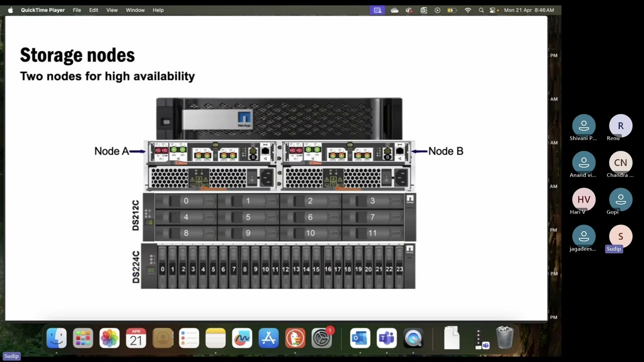Open Photos from the Dock

point(109,338)
